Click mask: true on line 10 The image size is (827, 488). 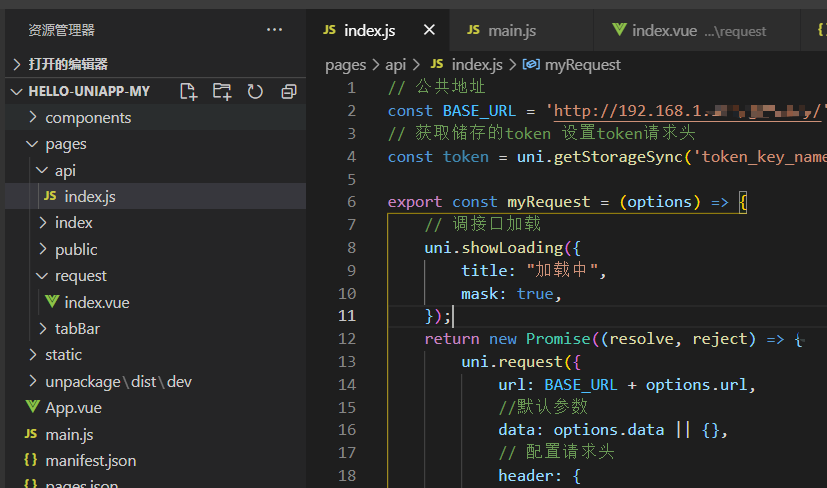507,294
